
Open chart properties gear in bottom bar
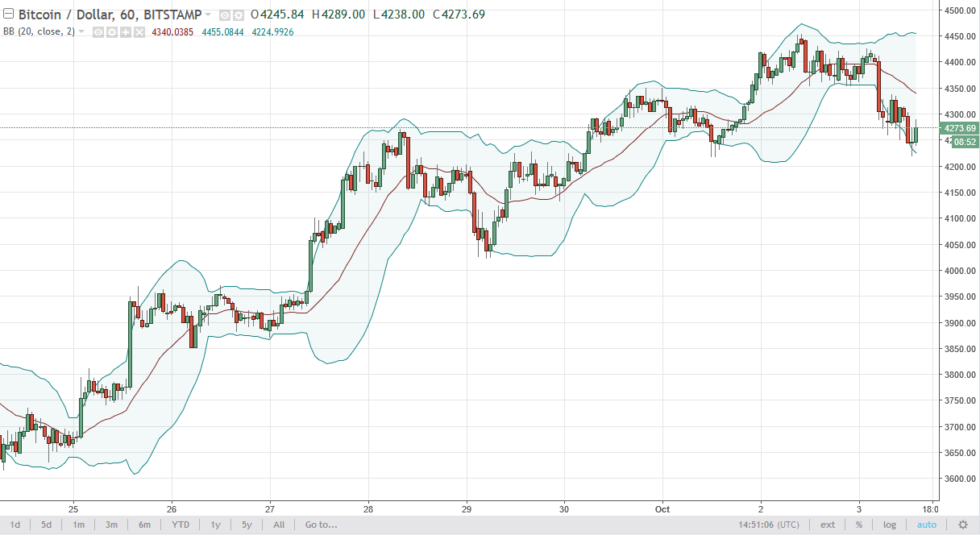[962, 525]
